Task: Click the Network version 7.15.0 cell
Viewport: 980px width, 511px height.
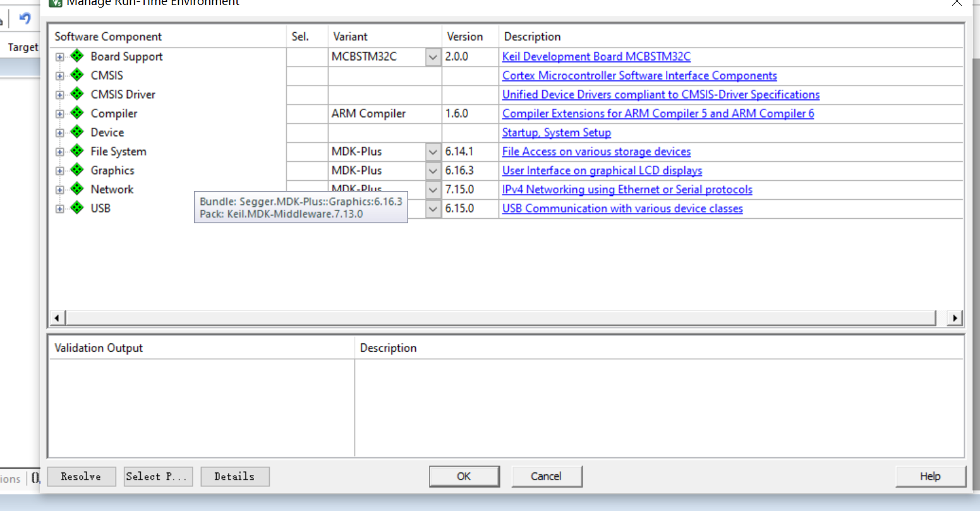Action: 470,190
